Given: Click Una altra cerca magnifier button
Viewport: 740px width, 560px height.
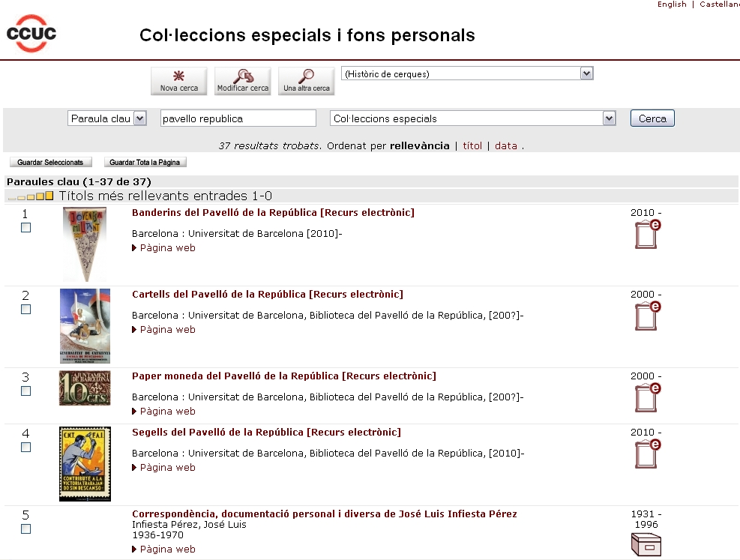Looking at the screenshot, I should 306,81.
